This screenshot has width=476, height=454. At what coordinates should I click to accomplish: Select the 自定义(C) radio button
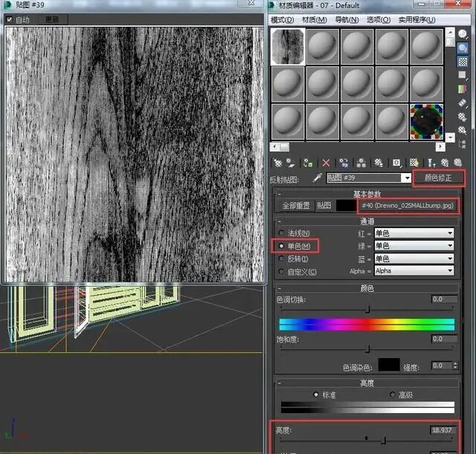[x=281, y=271]
